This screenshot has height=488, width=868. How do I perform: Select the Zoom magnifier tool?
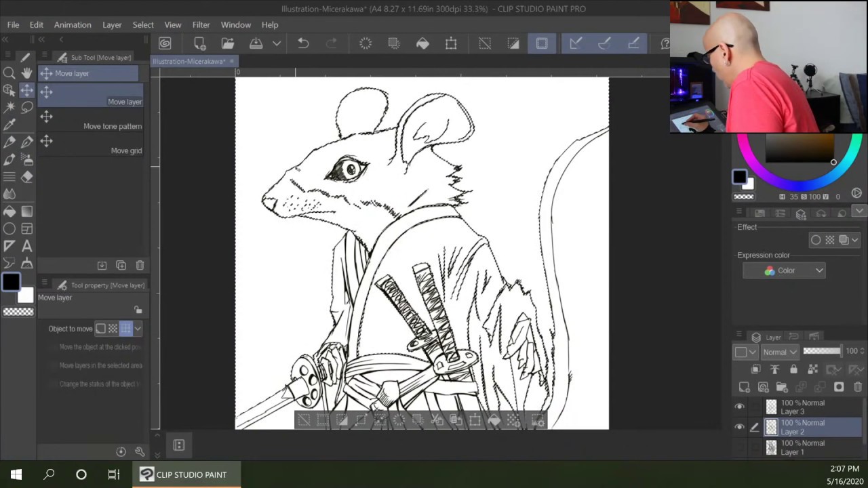coord(9,73)
